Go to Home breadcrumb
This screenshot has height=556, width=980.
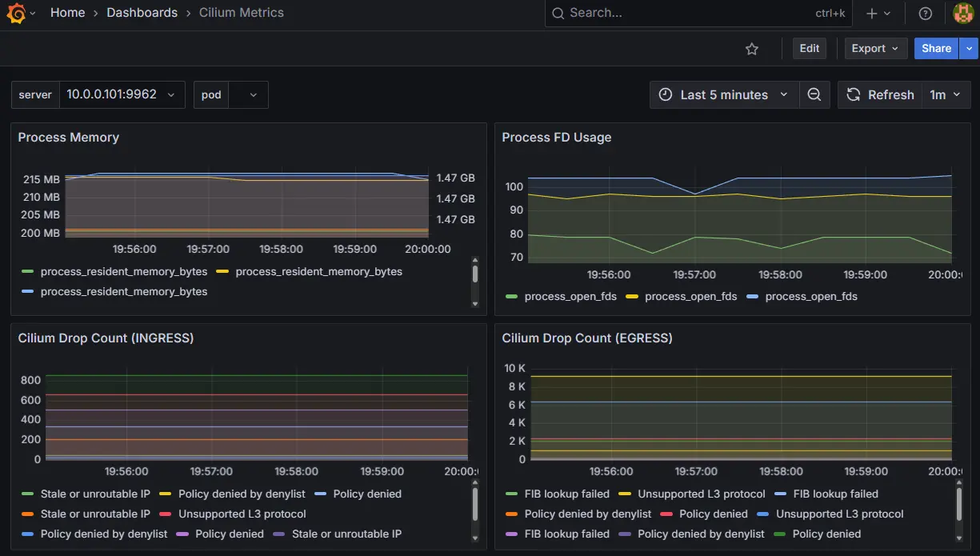pyautogui.click(x=67, y=13)
